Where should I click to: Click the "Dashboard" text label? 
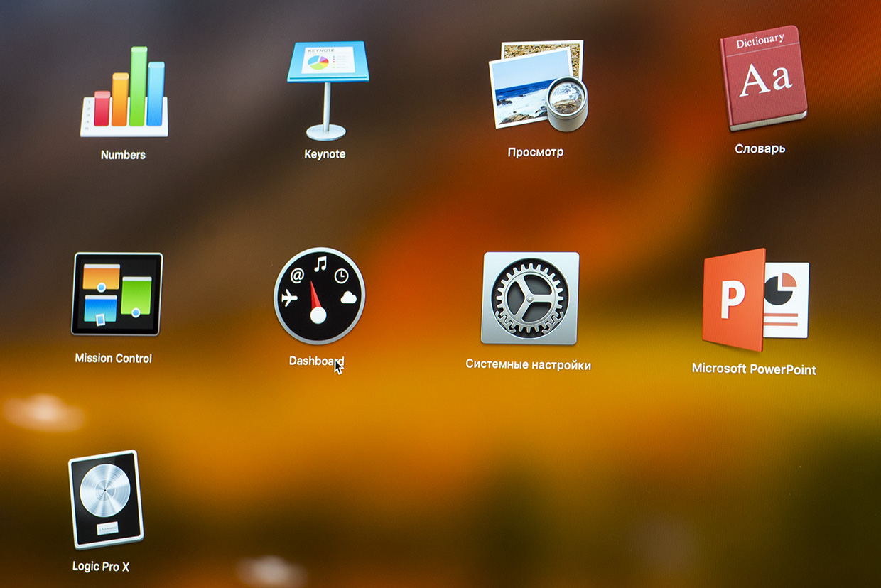[x=316, y=361]
